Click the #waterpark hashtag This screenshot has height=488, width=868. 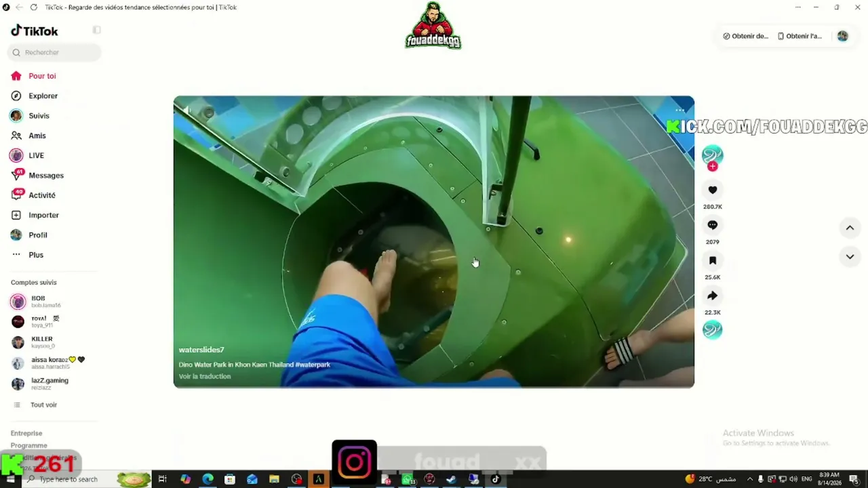coord(313,365)
